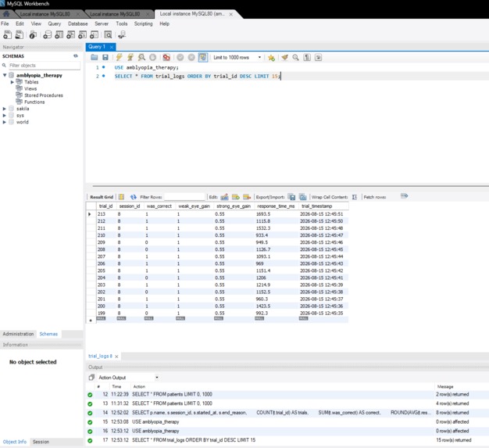Export recordset to external file icon
Viewport: 489px width, 448px height.
tap(291, 197)
